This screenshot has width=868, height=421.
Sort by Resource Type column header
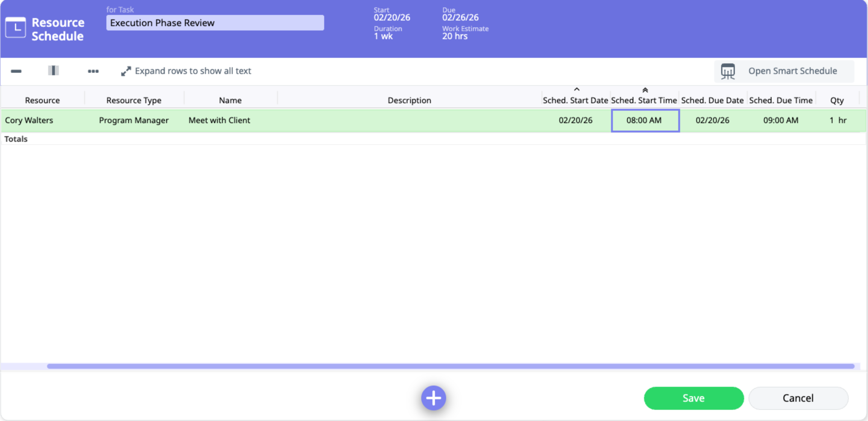134,100
